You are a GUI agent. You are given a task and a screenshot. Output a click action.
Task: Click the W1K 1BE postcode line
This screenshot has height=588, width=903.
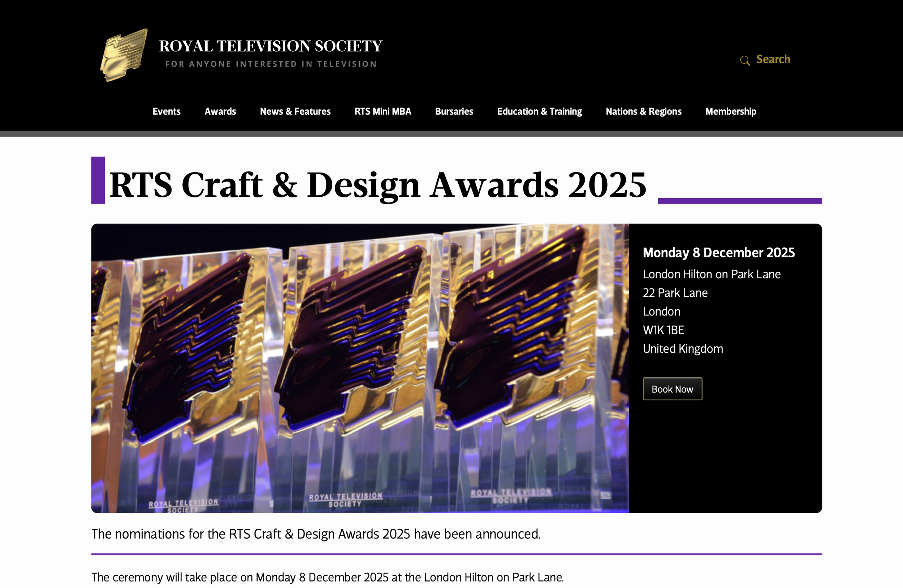pyautogui.click(x=663, y=330)
